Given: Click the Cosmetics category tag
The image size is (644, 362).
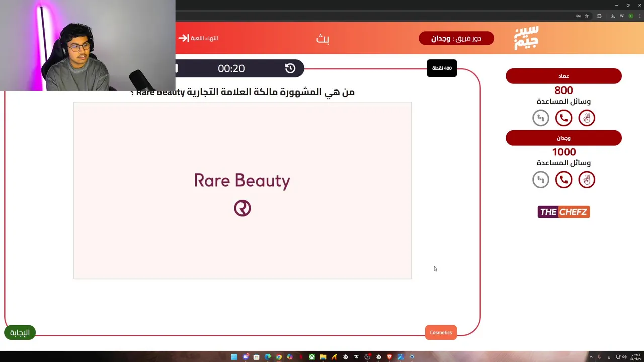Looking at the screenshot, I should tap(441, 332).
